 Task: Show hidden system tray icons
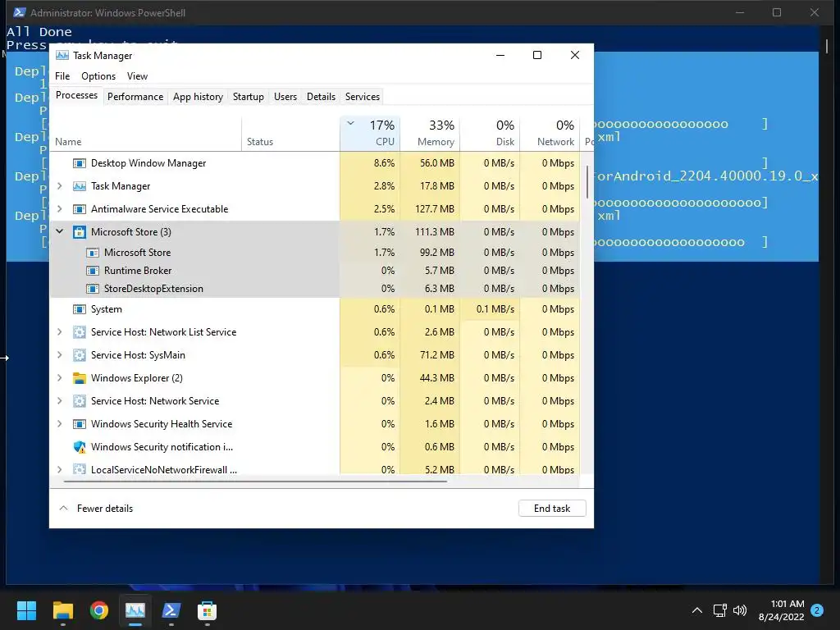tap(697, 610)
